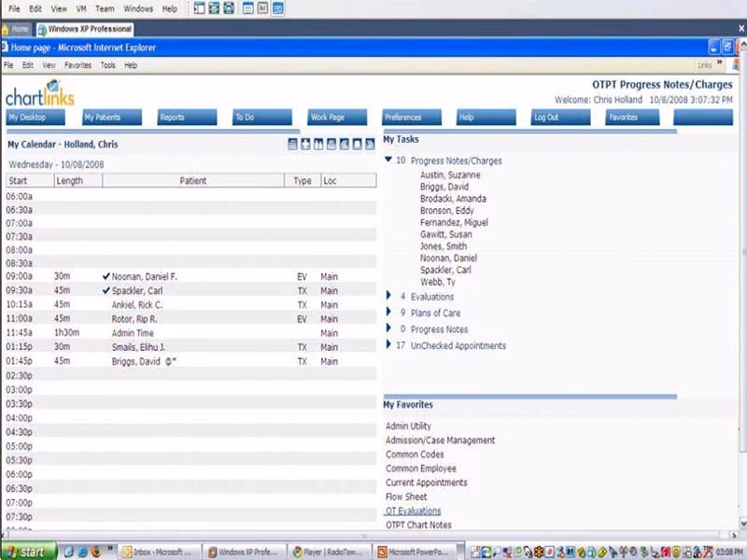The height and width of the screenshot is (560, 747).
Task: Click the square today icon in calendar toolbar
Action: pos(357,145)
